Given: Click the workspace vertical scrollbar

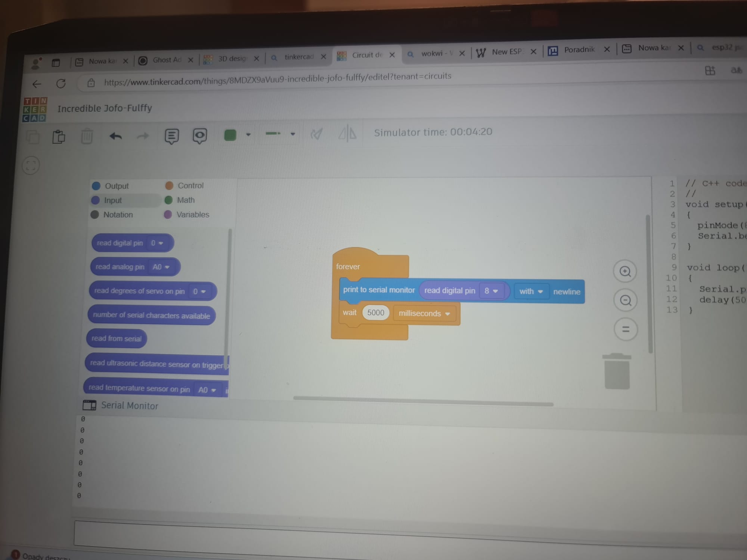Looking at the screenshot, I should [649, 284].
